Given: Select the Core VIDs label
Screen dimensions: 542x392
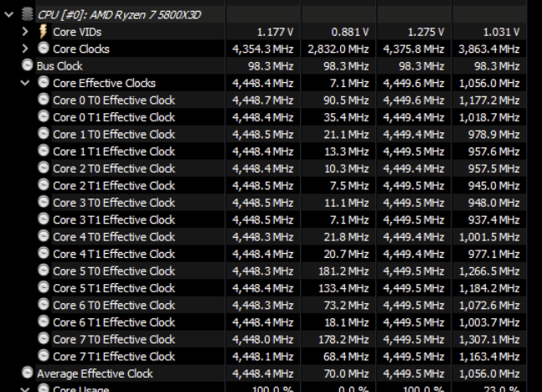Looking at the screenshot, I should click(77, 32).
